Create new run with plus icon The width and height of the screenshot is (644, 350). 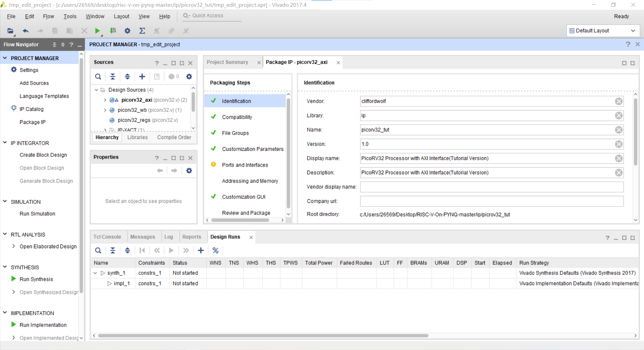coord(201,251)
